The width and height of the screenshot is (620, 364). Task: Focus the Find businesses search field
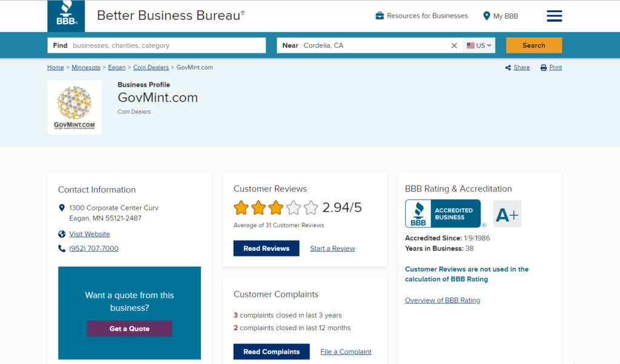click(157, 45)
